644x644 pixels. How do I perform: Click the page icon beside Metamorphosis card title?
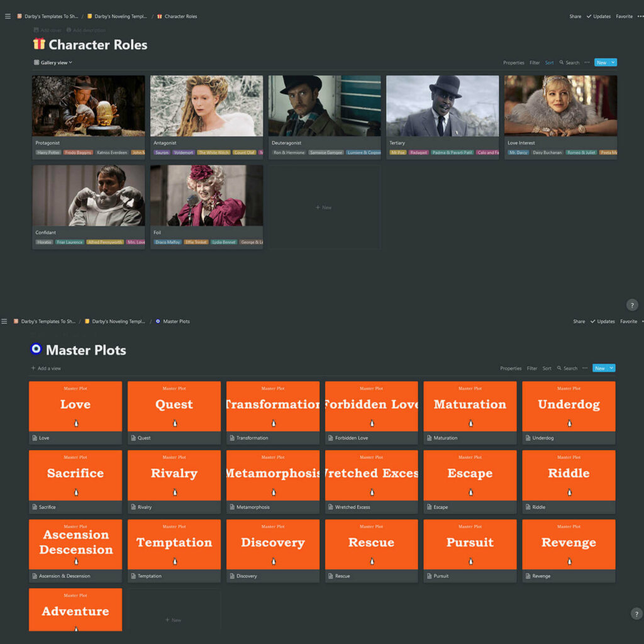tap(232, 507)
